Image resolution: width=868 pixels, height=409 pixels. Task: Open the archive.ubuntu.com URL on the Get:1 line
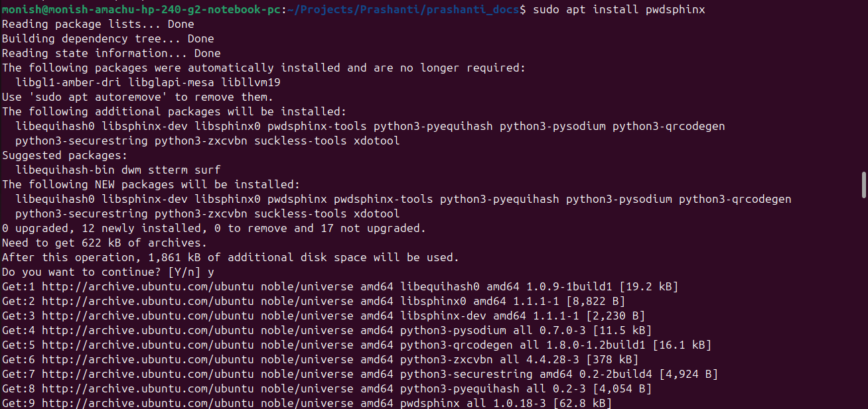tap(147, 286)
